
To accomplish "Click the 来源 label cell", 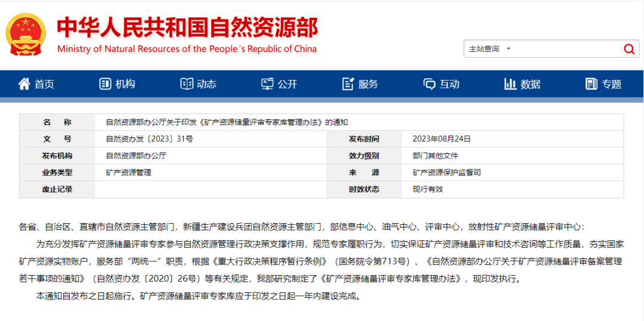I will [x=364, y=172].
